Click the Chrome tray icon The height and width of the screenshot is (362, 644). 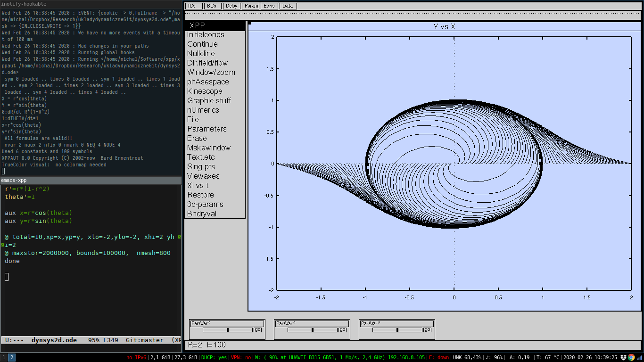click(x=631, y=357)
